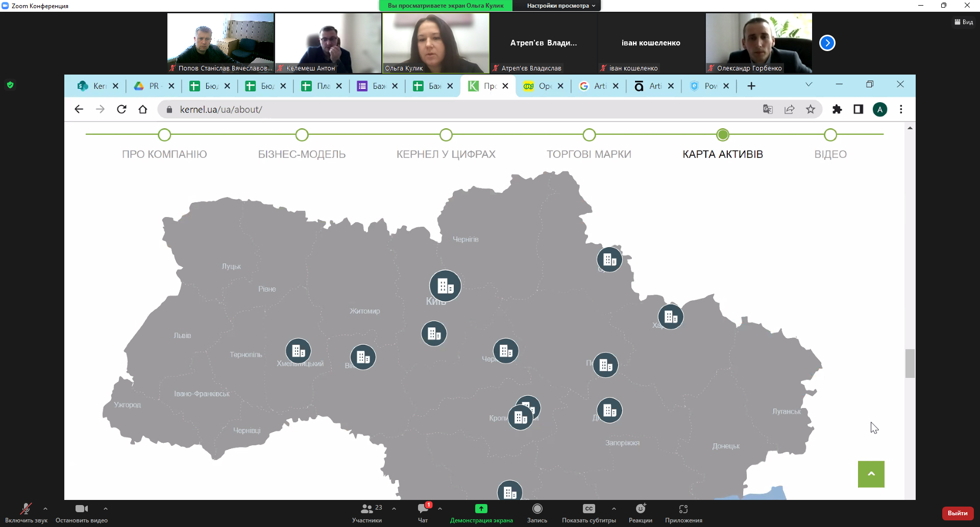Open asset marker near Вінниця
This screenshot has width=980, height=527.
click(x=363, y=357)
